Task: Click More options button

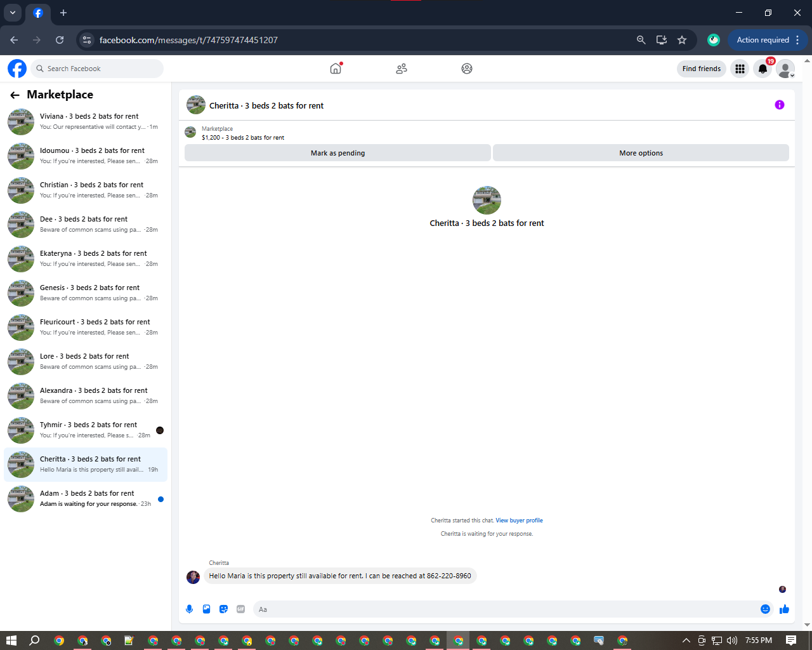Action: pyautogui.click(x=641, y=153)
